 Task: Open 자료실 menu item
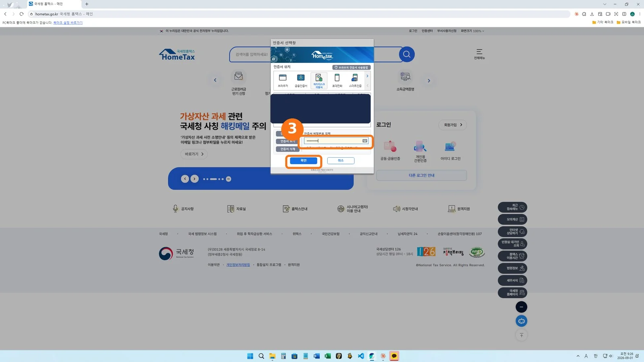pos(237,209)
